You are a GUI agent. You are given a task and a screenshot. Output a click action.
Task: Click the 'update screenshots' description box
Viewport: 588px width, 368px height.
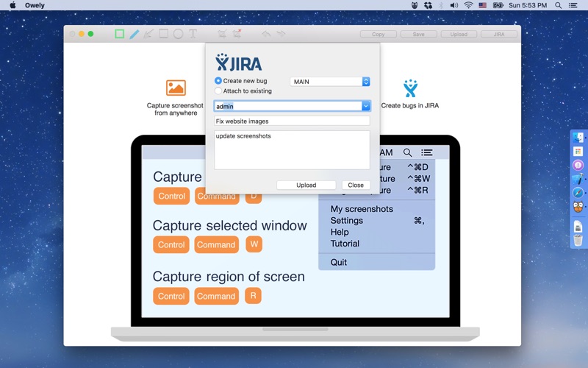click(292, 150)
